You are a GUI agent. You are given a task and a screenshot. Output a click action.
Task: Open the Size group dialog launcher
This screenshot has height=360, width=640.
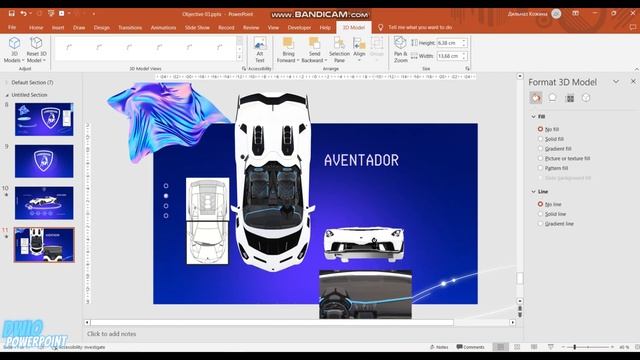point(467,69)
